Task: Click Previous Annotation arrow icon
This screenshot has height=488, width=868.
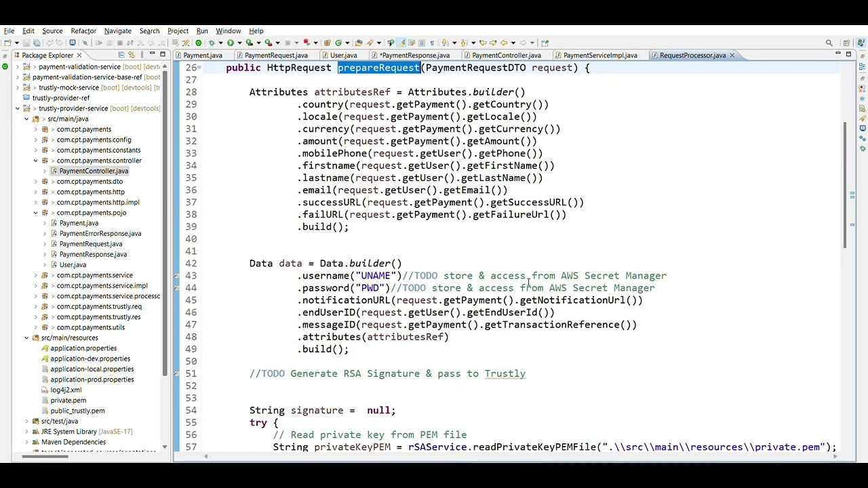Action: pos(464,43)
